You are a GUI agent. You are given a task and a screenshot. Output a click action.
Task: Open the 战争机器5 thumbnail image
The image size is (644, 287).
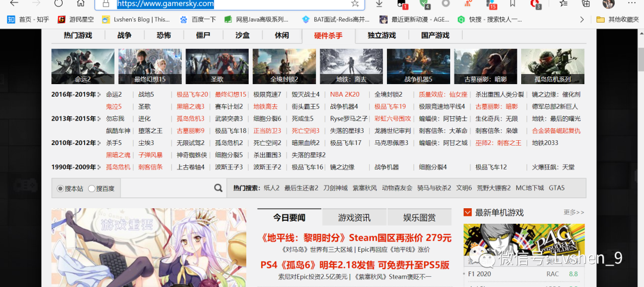tap(419, 67)
